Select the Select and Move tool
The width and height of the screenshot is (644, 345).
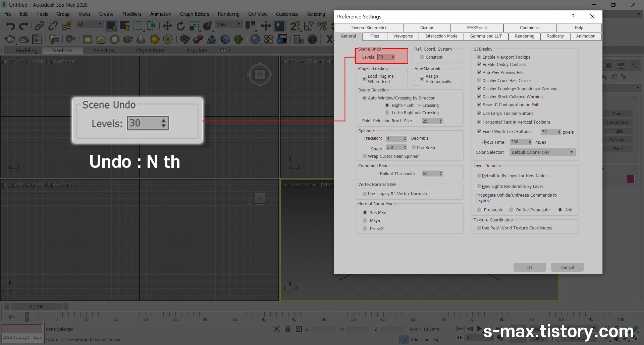(x=167, y=26)
